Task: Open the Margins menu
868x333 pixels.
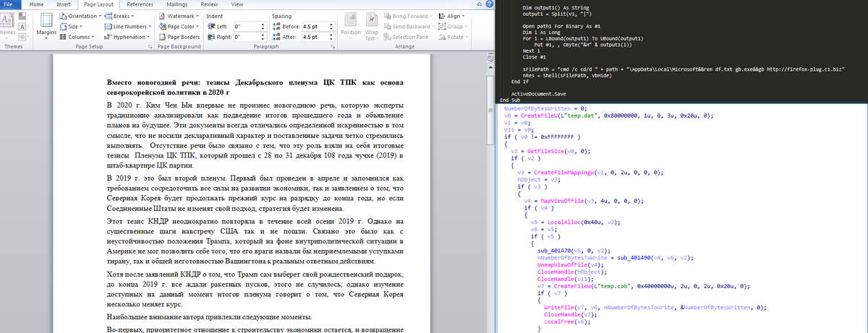Action: [46, 26]
